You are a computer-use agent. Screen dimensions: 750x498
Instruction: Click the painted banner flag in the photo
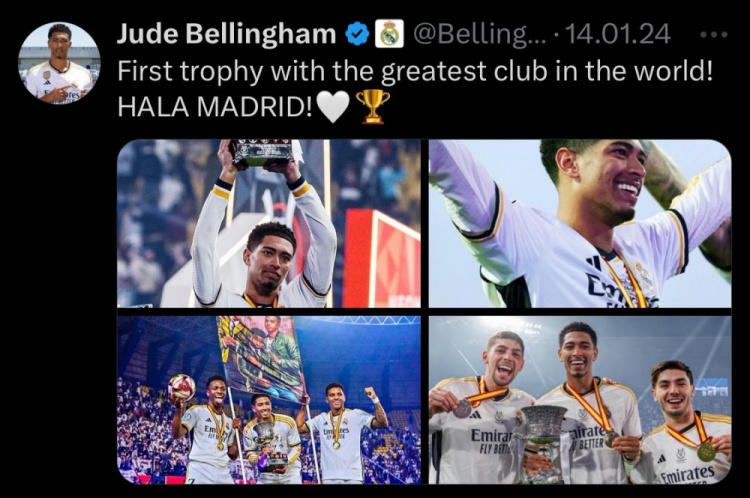point(261,355)
